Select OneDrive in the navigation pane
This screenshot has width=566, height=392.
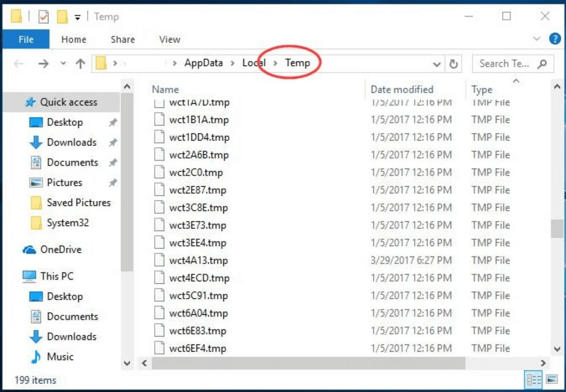(61, 250)
